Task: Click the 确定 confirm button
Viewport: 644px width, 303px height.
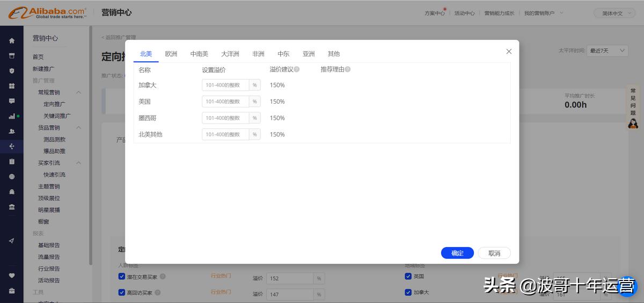Action: 457,253
